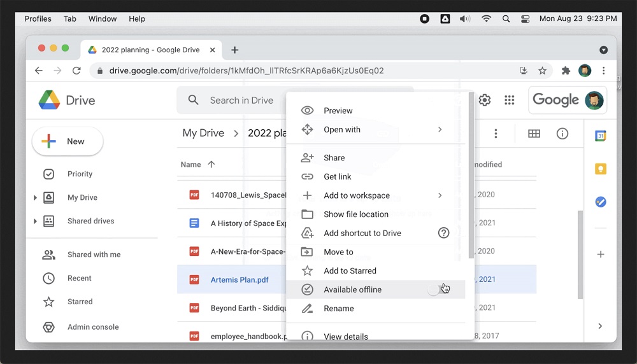This screenshot has height=364, width=637.
Task: Click the install app icon in address bar
Action: (523, 71)
